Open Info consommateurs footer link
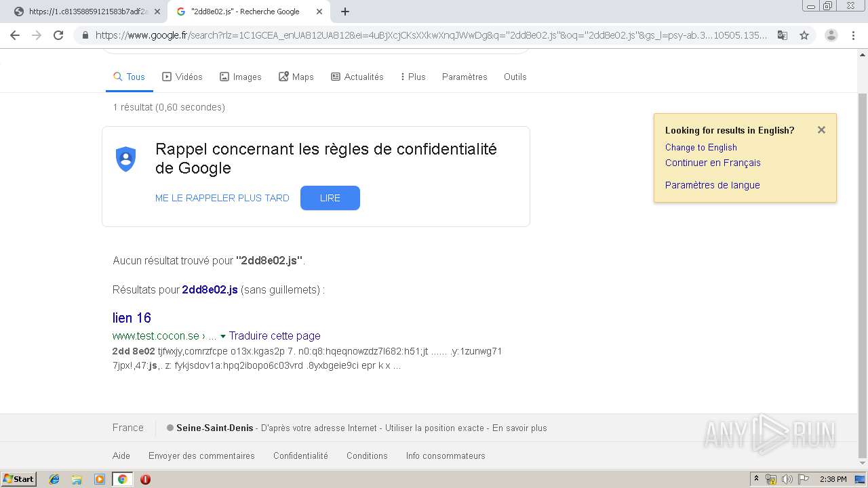The image size is (868, 488). pos(446,455)
